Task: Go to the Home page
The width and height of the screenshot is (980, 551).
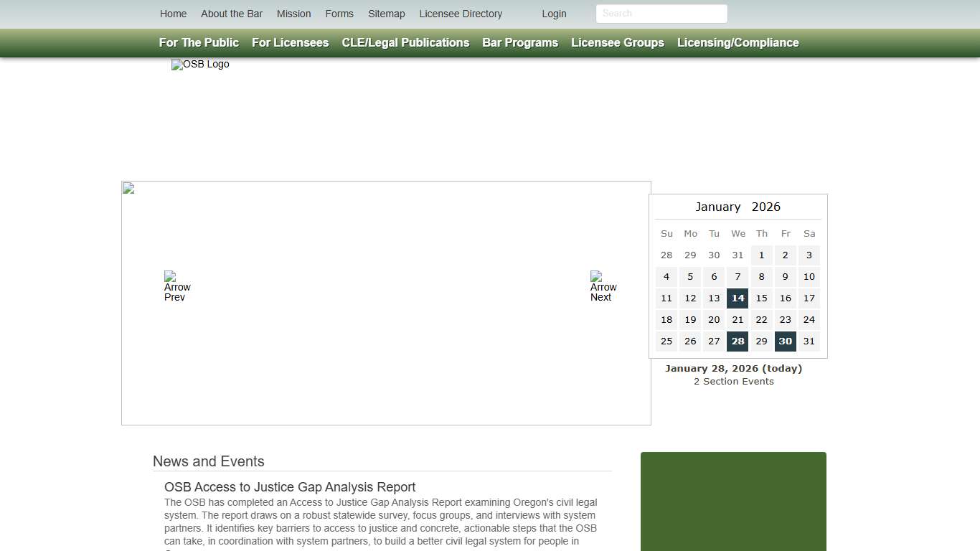Action: (x=173, y=14)
